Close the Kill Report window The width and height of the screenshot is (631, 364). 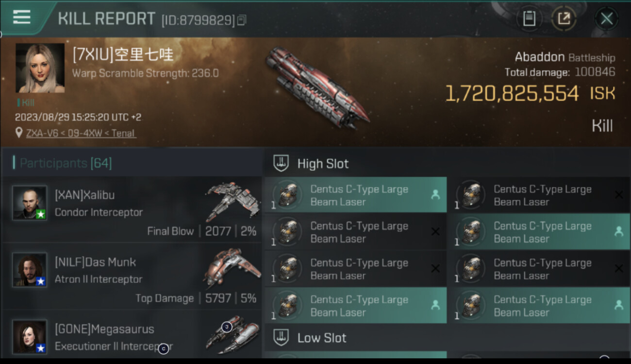pos(606,19)
